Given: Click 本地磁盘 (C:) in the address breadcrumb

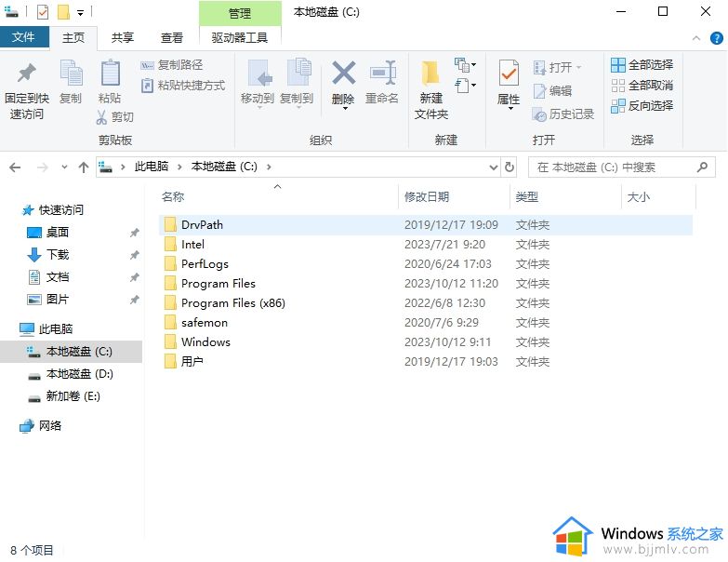Looking at the screenshot, I should (224, 167).
